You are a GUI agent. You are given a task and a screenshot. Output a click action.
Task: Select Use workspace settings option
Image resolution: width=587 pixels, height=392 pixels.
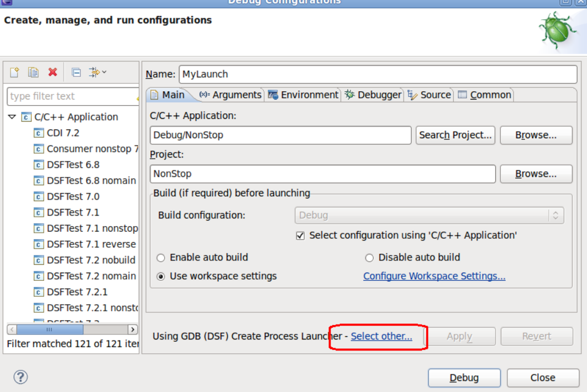point(161,276)
